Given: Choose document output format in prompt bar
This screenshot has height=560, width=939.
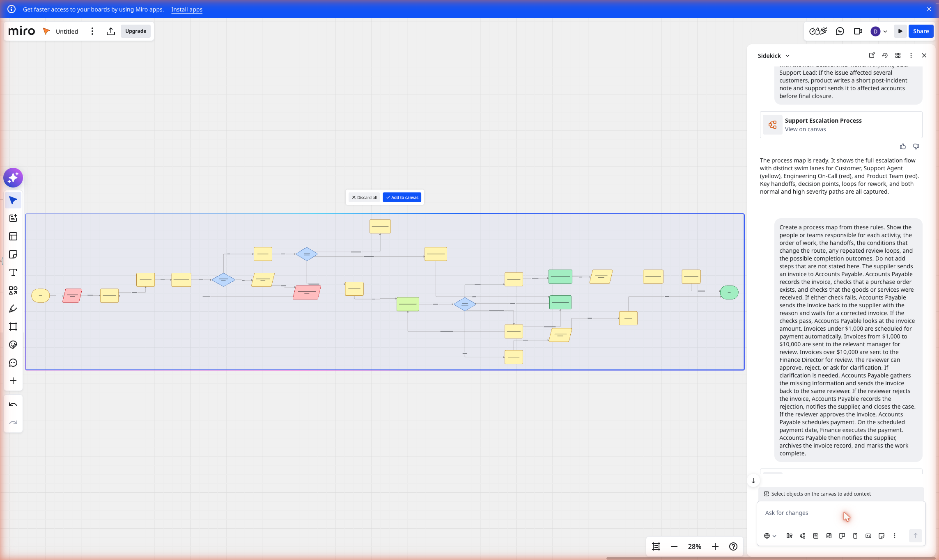Looking at the screenshot, I should click(816, 536).
